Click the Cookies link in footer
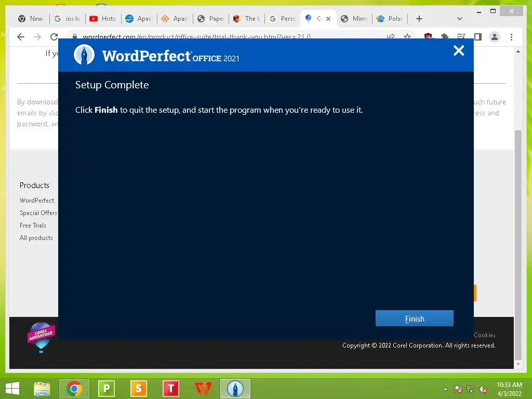The image size is (532, 399). (485, 335)
